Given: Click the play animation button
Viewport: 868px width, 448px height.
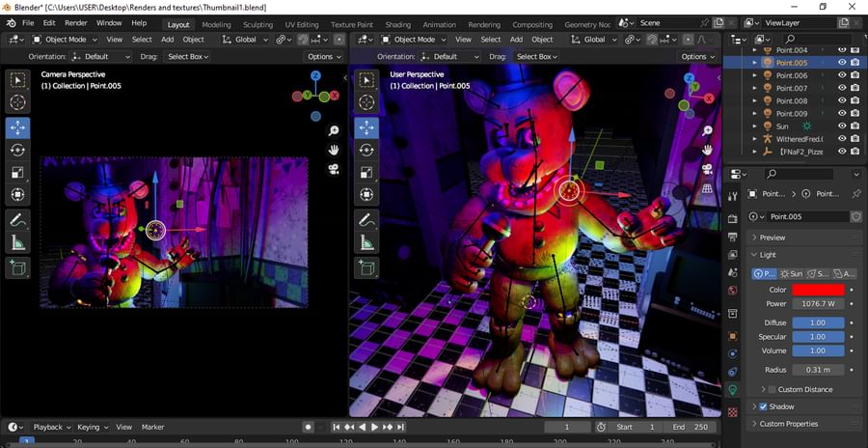Looking at the screenshot, I should [375, 427].
